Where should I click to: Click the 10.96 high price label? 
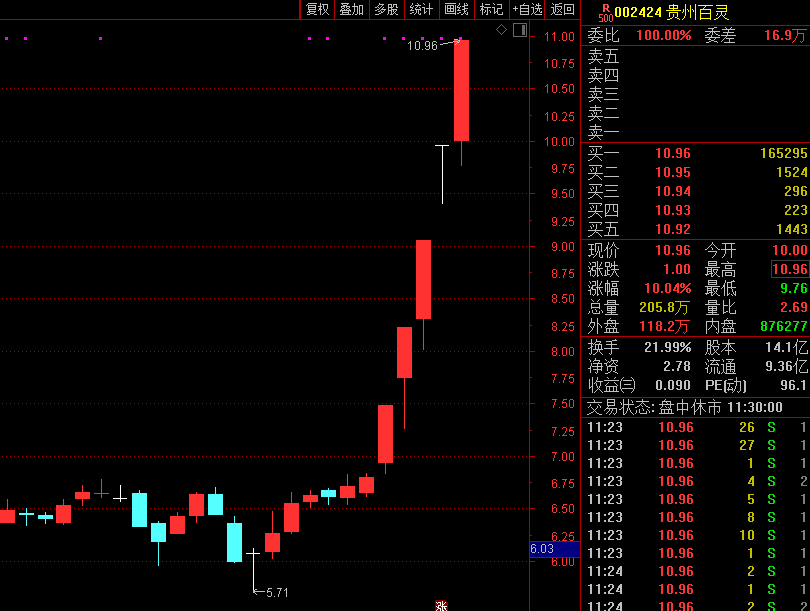point(422,46)
